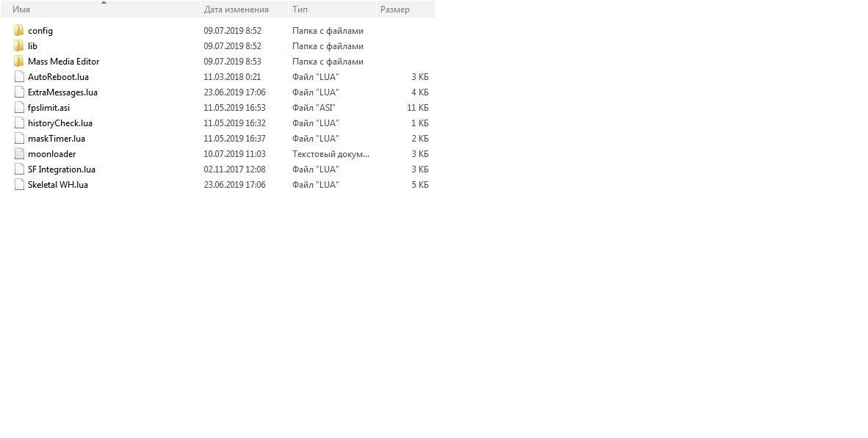Click the modification date of fpslimit.asi
868x438 pixels.
click(234, 108)
